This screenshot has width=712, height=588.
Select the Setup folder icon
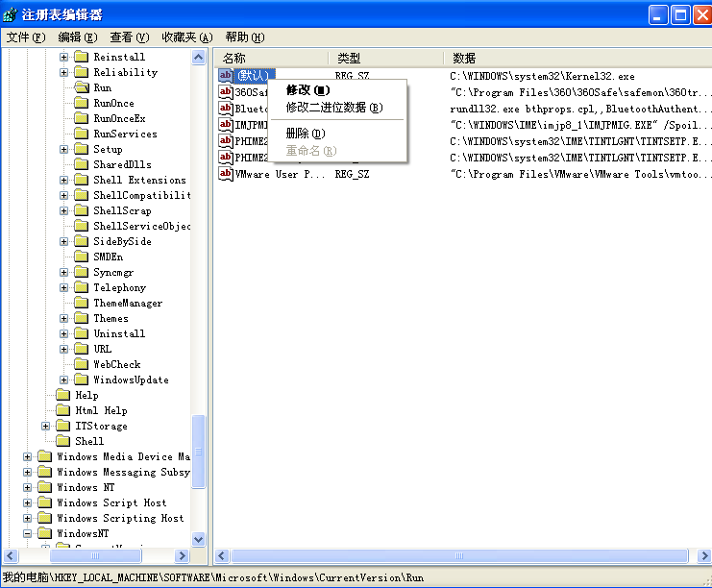point(82,149)
